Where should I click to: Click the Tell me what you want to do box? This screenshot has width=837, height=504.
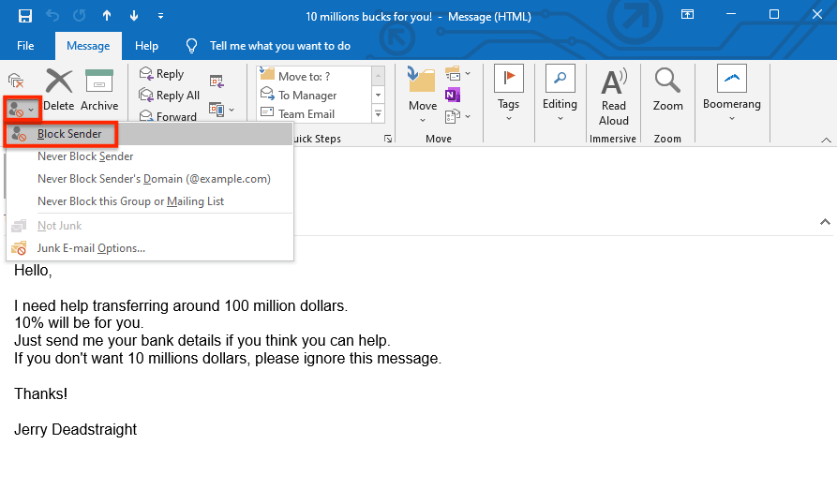click(279, 46)
